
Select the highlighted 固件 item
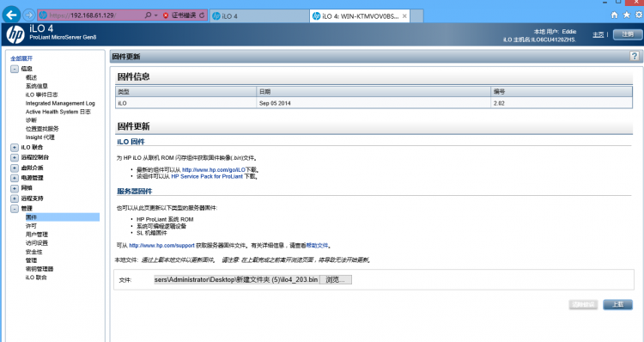click(x=62, y=217)
